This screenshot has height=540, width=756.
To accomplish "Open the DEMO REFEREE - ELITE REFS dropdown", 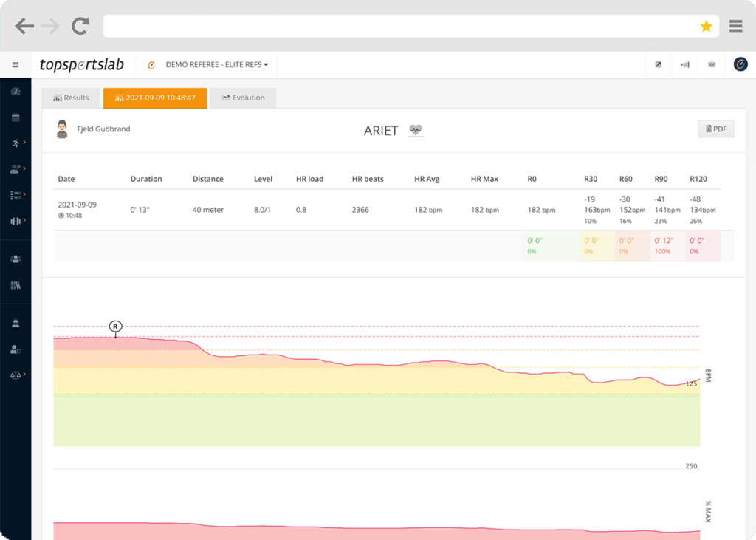I will coord(218,64).
